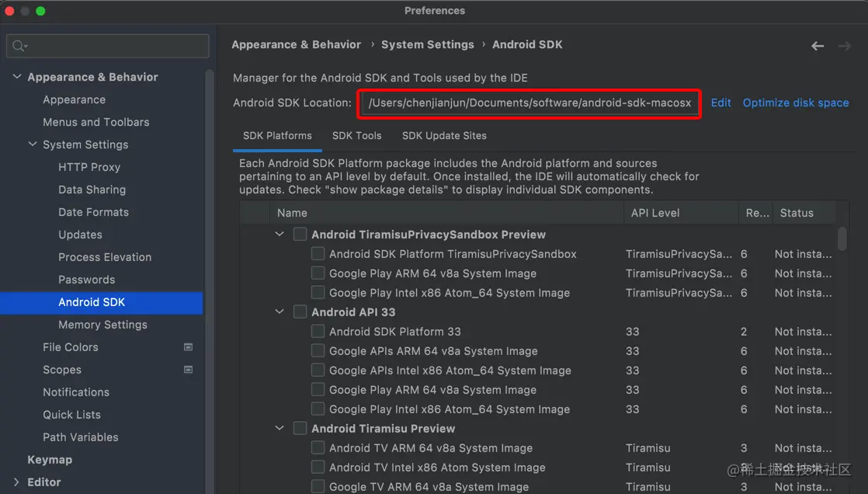This screenshot has height=494, width=868.
Task: Check Google Play ARM 64 v8a image, TiramisuPrivacySandbox
Action: [x=318, y=273]
